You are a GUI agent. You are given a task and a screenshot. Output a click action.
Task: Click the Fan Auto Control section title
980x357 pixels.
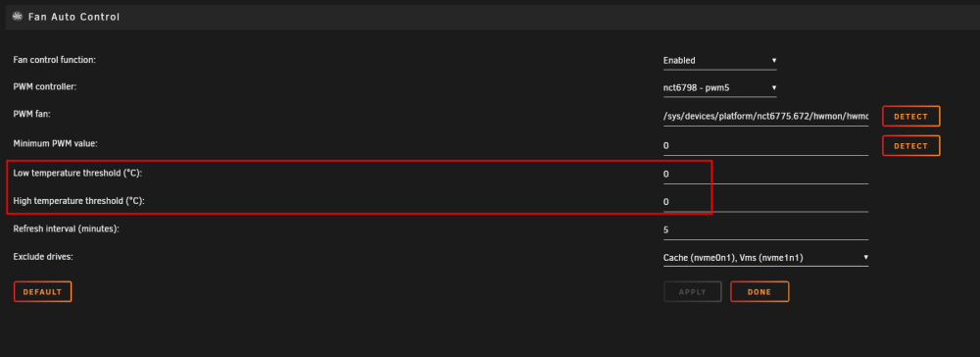[x=73, y=17]
